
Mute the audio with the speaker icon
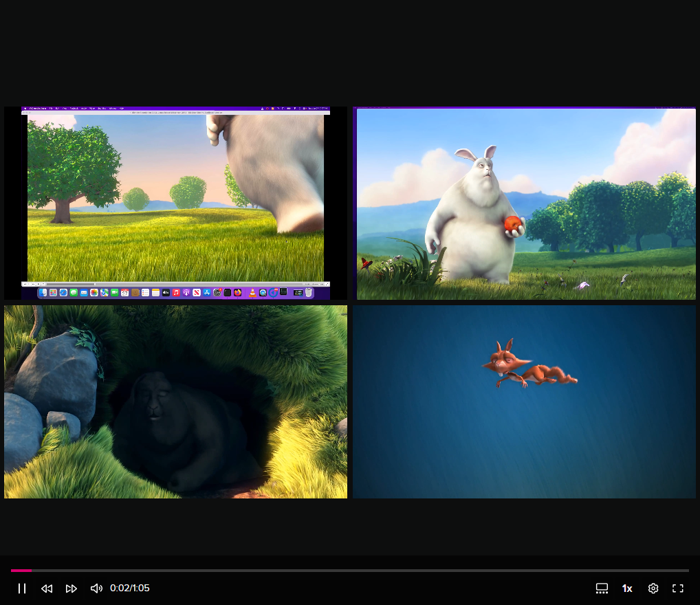pos(96,588)
